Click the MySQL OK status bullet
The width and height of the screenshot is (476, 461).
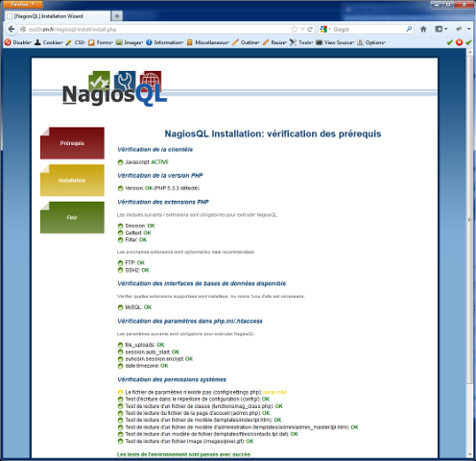tap(120, 307)
